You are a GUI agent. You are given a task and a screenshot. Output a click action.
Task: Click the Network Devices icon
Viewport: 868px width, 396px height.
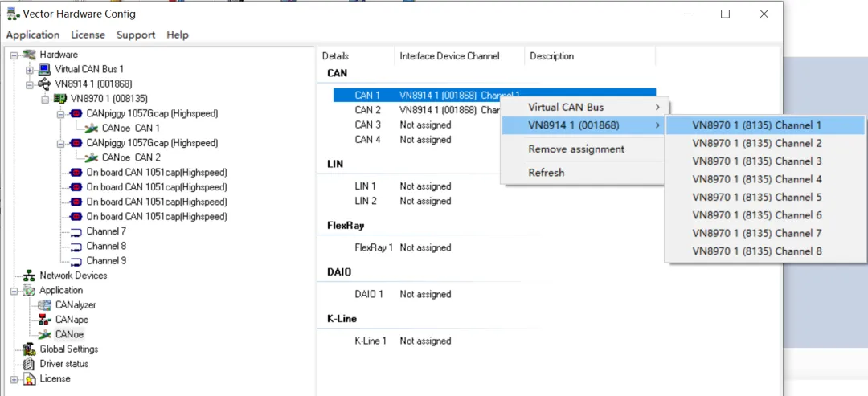pos(30,276)
